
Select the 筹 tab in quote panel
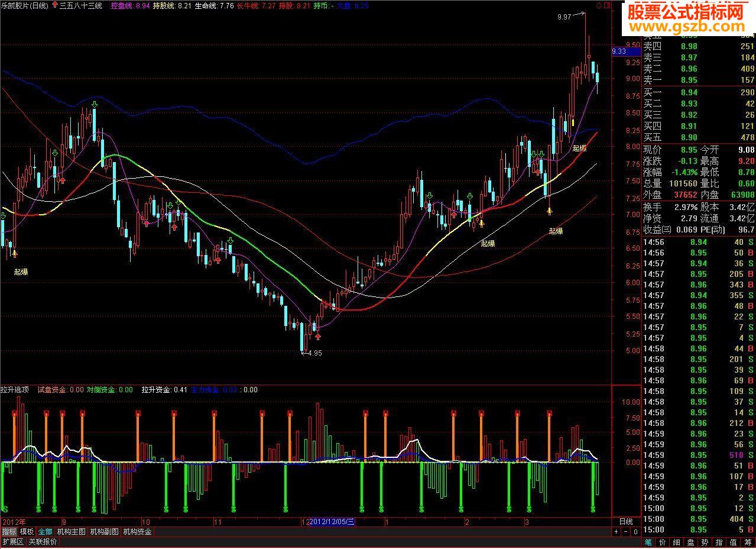[748, 542]
